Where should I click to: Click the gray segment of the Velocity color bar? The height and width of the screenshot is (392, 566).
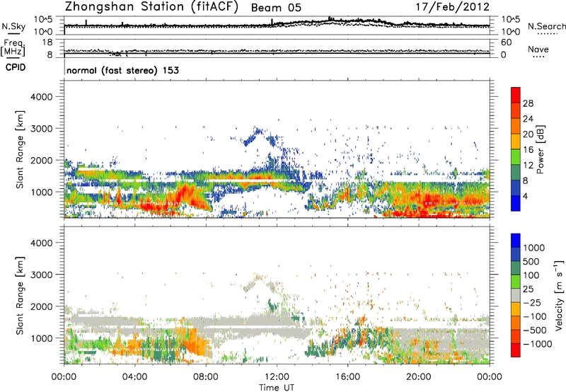(x=516, y=295)
